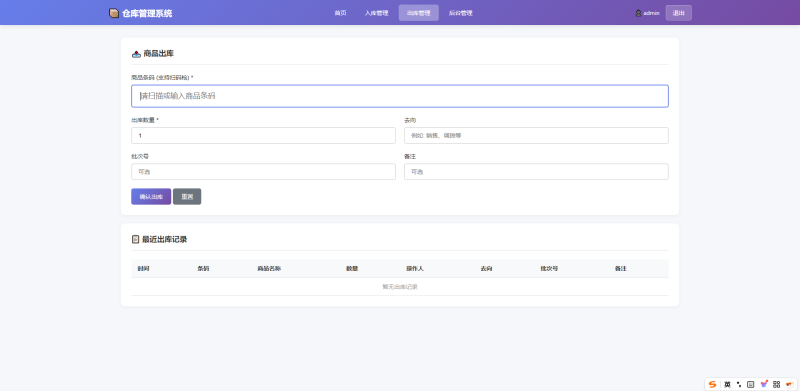This screenshot has height=391, width=800.
Task: Click the admin user avatar icon
Action: 638,13
